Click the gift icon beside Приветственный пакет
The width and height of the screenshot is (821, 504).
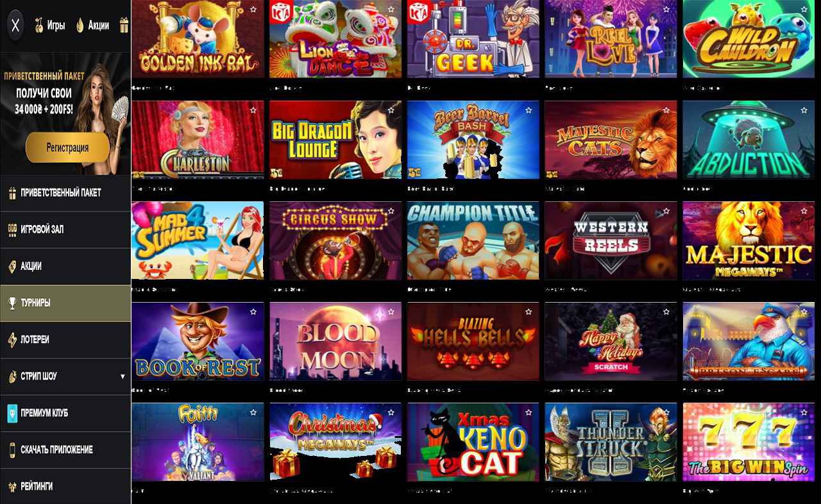tap(12, 193)
